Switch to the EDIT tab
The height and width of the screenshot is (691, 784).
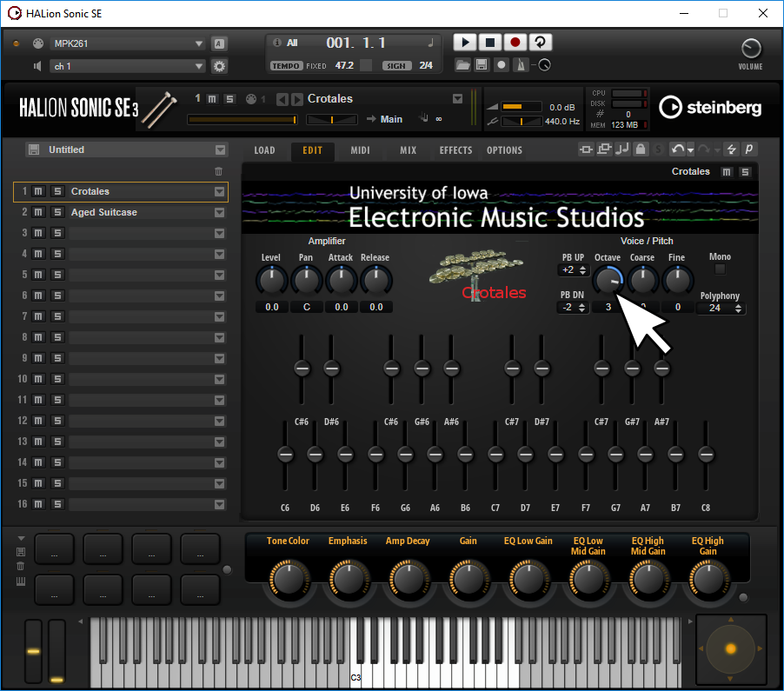(x=313, y=150)
